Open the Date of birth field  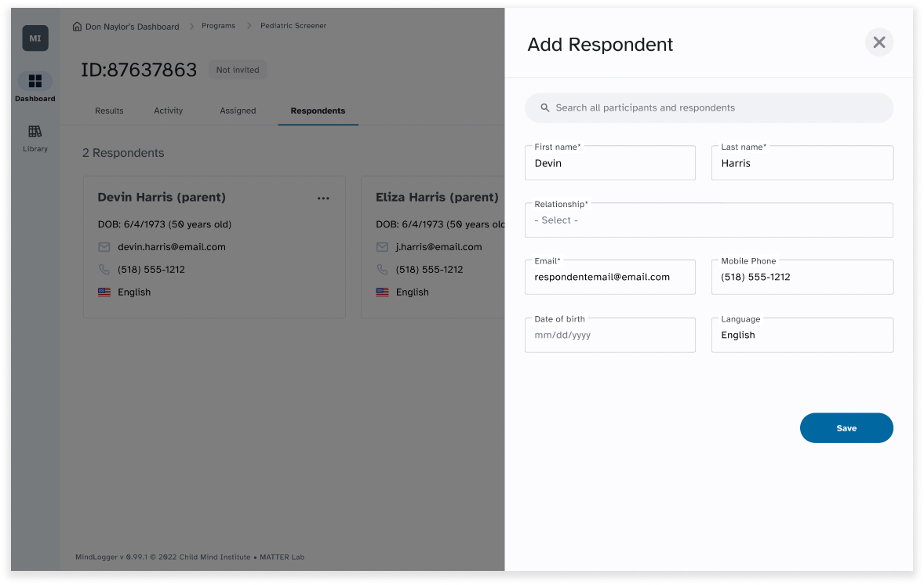[x=610, y=335]
